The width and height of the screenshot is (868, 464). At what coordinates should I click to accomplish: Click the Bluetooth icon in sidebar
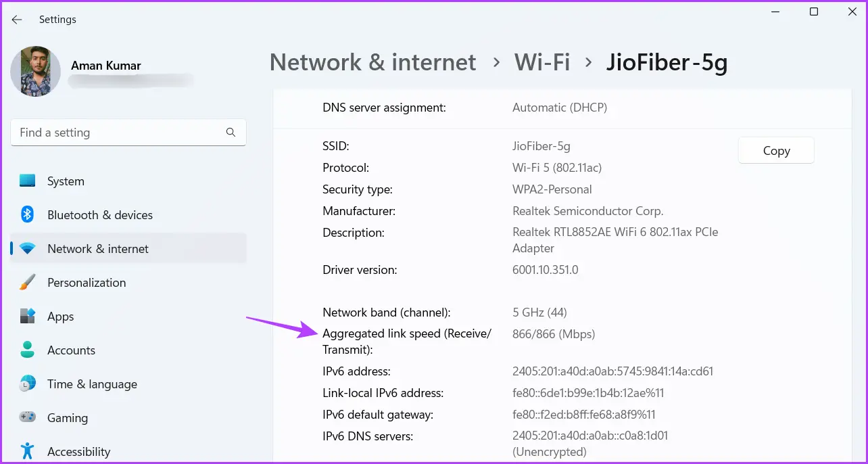coord(27,215)
